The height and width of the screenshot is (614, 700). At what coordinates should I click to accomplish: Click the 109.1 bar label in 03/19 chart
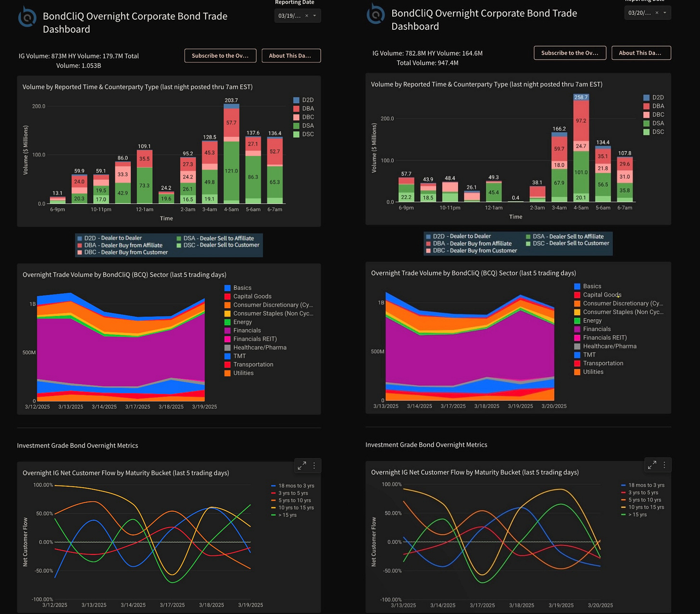click(144, 146)
